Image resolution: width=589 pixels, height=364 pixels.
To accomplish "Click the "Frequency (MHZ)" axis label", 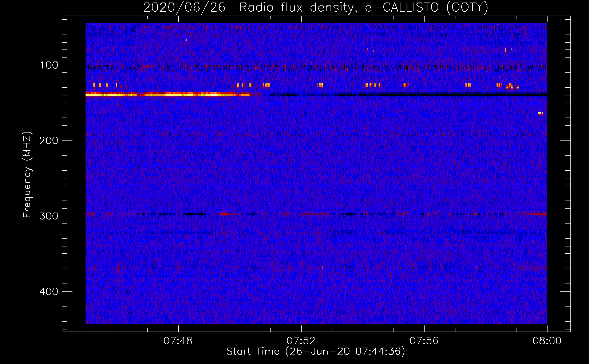I will click(27, 175).
